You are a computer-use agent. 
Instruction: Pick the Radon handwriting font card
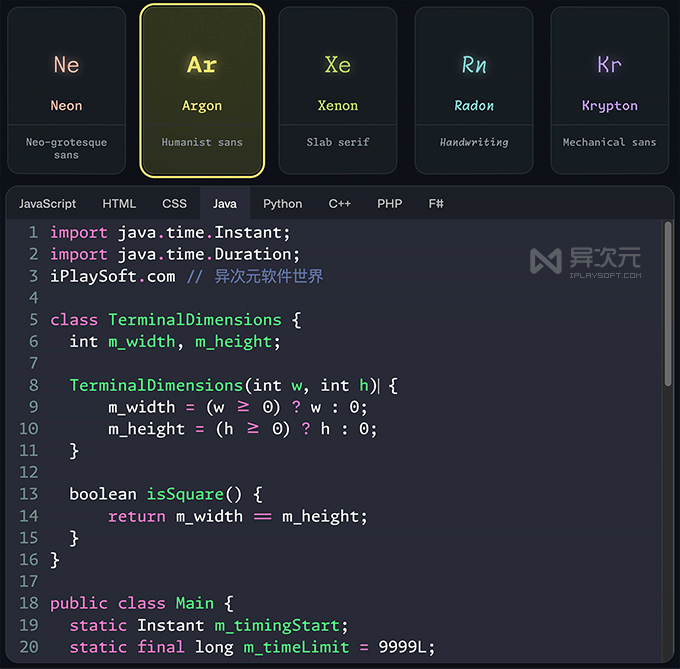(474, 90)
